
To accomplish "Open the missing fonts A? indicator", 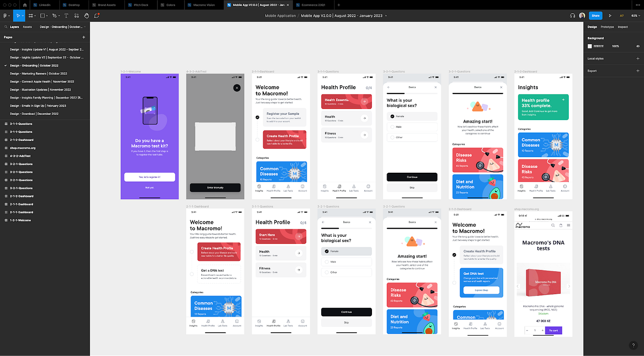I will [x=621, y=15].
